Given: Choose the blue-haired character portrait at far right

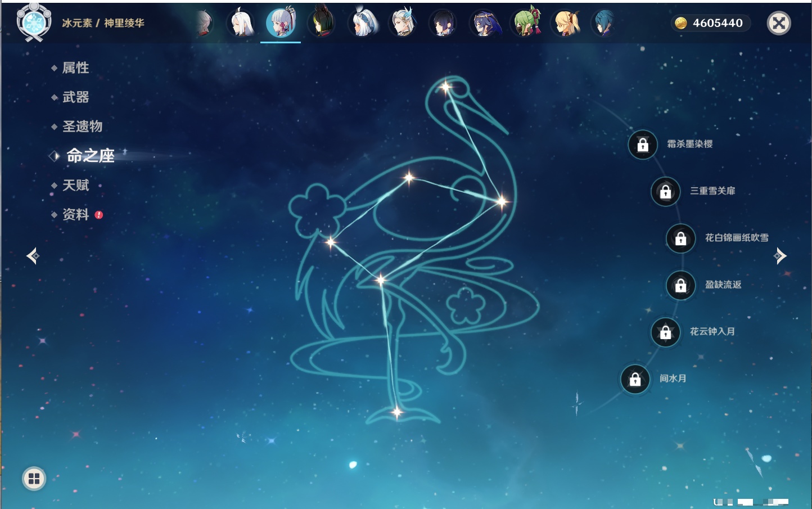Looking at the screenshot, I should 603,23.
